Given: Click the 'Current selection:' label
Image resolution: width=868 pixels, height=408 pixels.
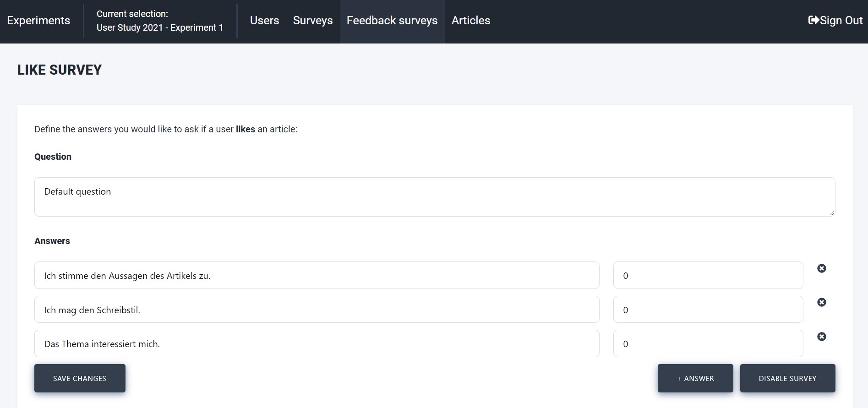Looking at the screenshot, I should [132, 14].
